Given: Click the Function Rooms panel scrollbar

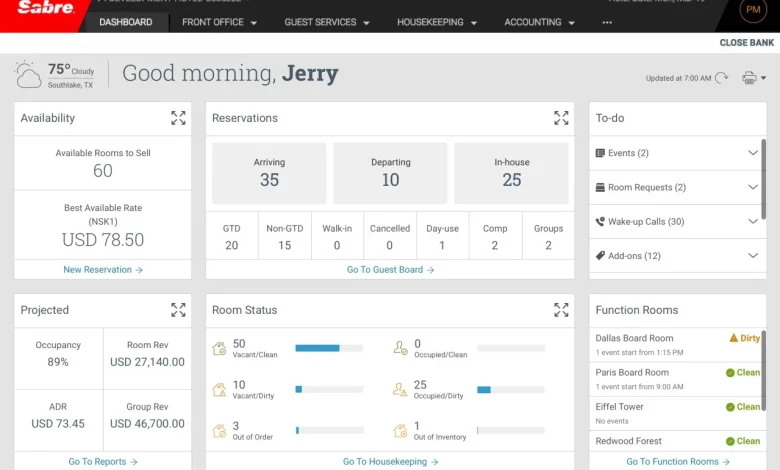Looking at the screenshot, I should [764, 371].
